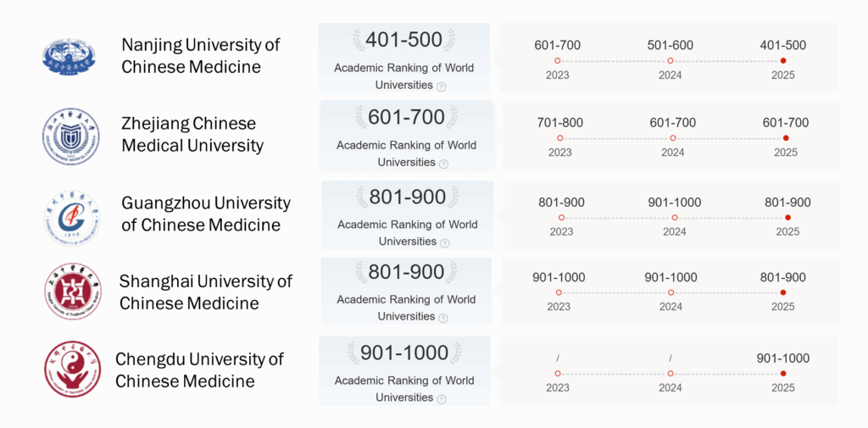This screenshot has height=428, width=868.
Task: Open the help icon in Chengdu's ranking card
Action: click(x=441, y=399)
